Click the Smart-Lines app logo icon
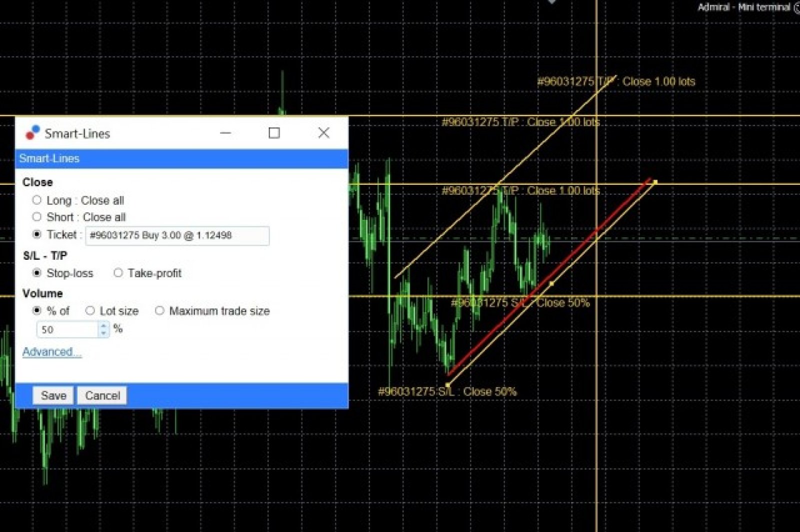Viewport: 800px width, 532px height. 32,133
